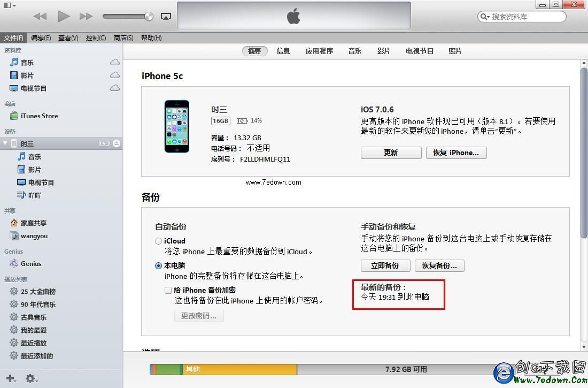Open 电视节目 under the 时三 device
588x388 pixels.
coord(41,182)
